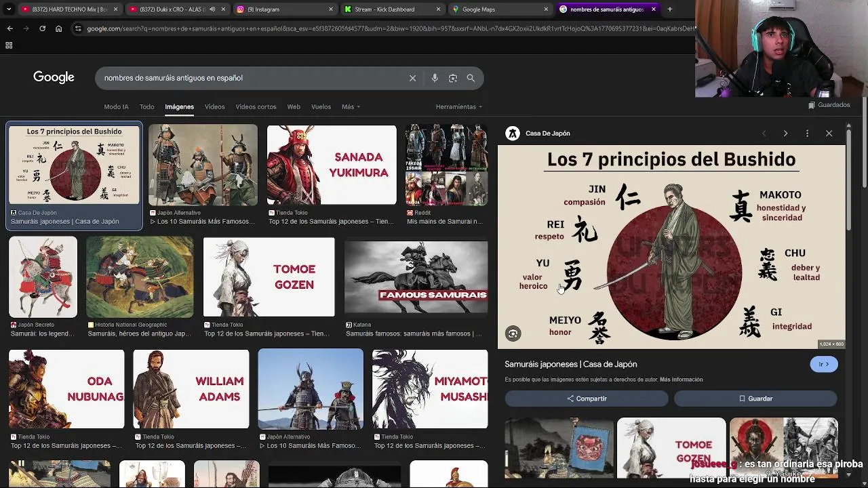The height and width of the screenshot is (488, 868).
Task: Open the Reddit Mis mains de Samurai image
Action: [x=446, y=165]
